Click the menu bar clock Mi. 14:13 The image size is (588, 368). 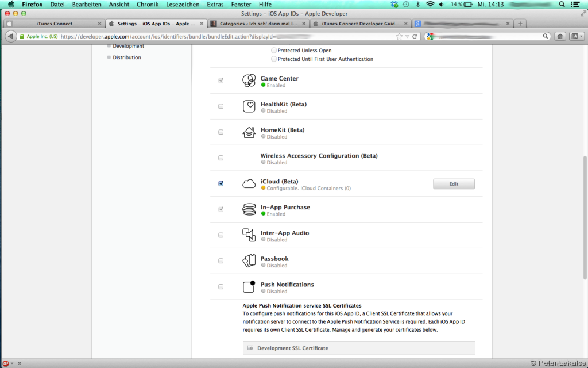[x=490, y=5]
